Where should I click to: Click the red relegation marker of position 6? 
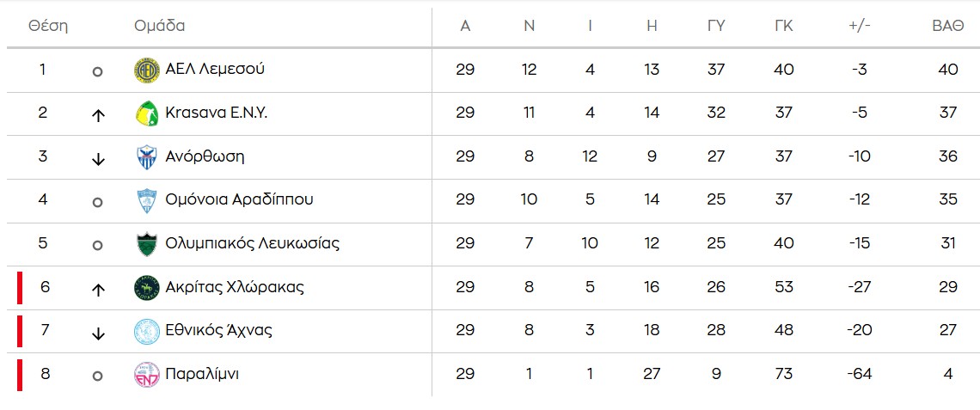tap(20, 287)
